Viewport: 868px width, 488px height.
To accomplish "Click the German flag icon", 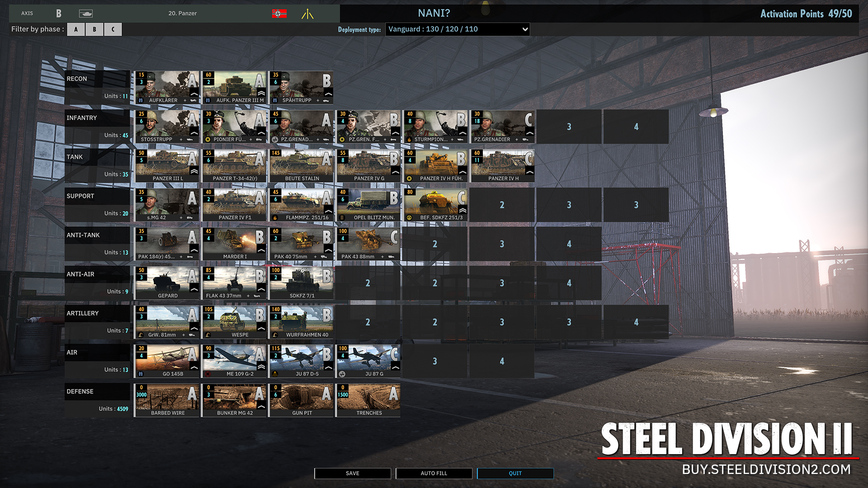I will 279,14.
